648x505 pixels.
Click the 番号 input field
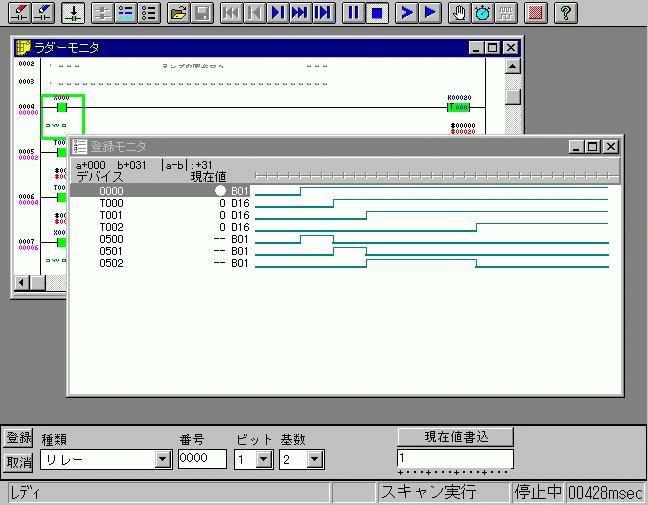pos(202,459)
